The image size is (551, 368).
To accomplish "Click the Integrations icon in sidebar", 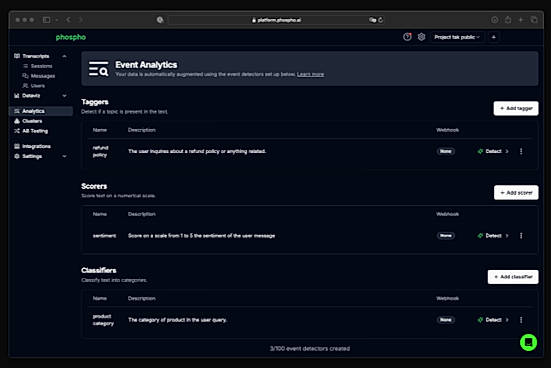I will pos(17,146).
